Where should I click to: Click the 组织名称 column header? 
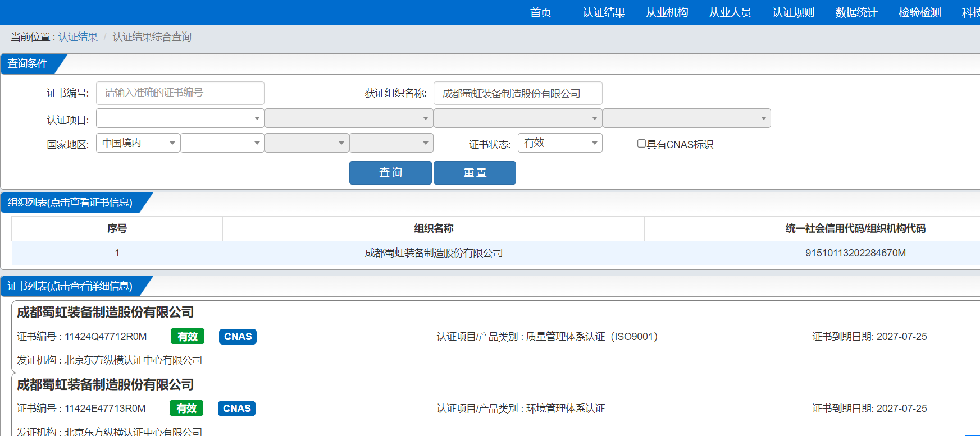click(434, 228)
